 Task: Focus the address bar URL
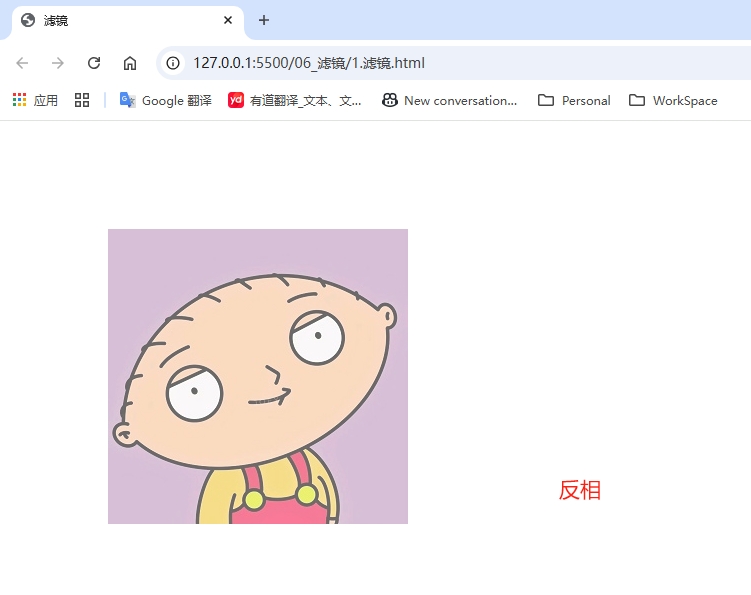pyautogui.click(x=309, y=63)
